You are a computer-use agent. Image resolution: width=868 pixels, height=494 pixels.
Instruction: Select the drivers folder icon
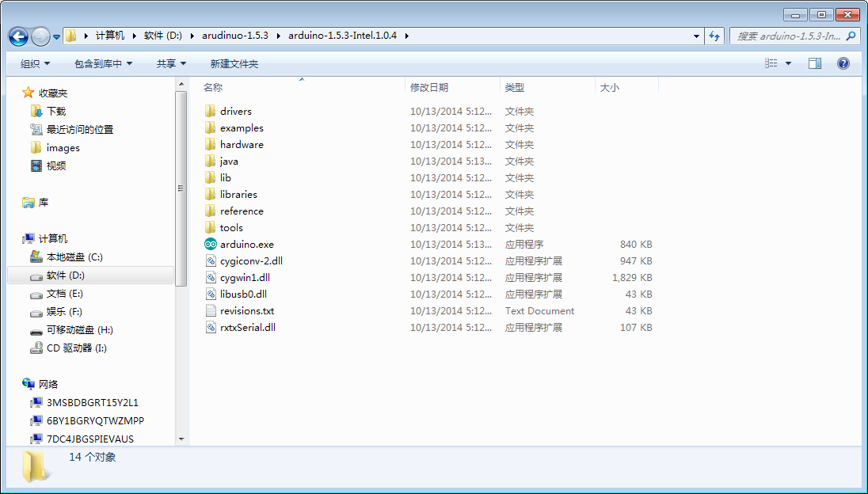point(211,111)
